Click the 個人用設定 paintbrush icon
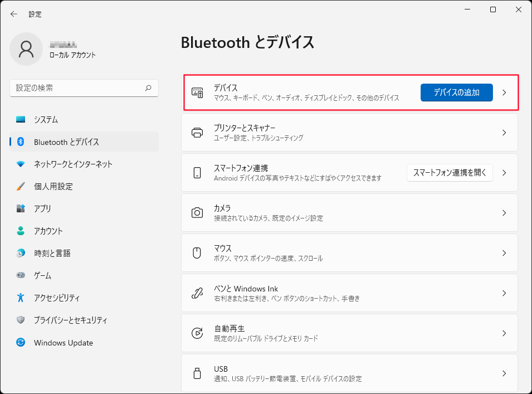 click(x=21, y=186)
